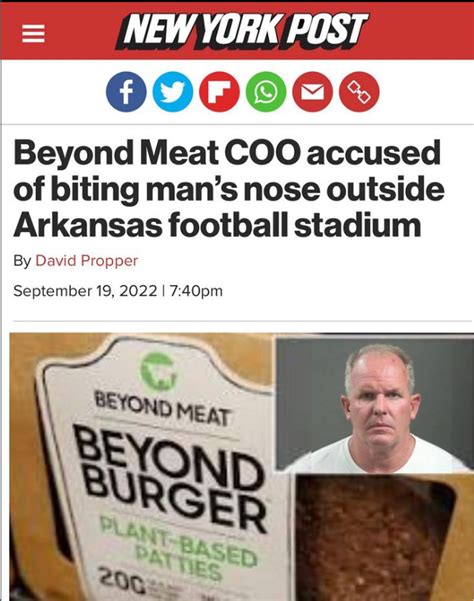Click the September 19, 2022 date
The width and height of the screenshot is (474, 601).
tap(85, 291)
